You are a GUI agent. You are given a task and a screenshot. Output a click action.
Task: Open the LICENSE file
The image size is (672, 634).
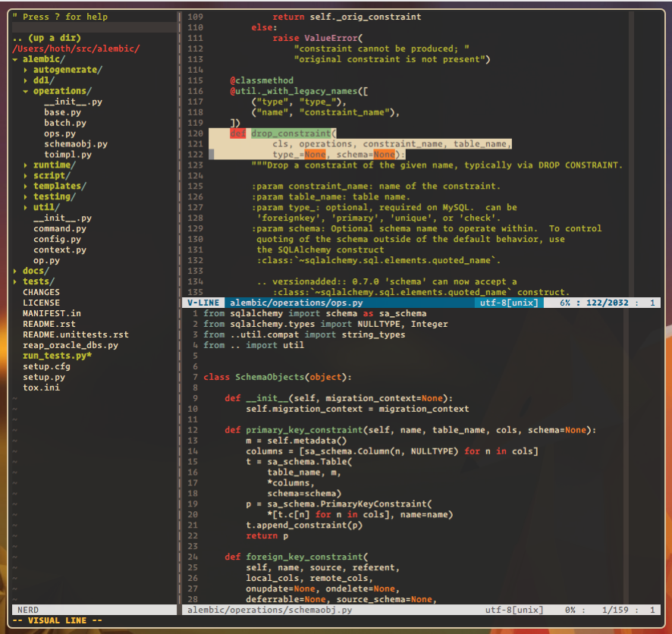tap(42, 303)
